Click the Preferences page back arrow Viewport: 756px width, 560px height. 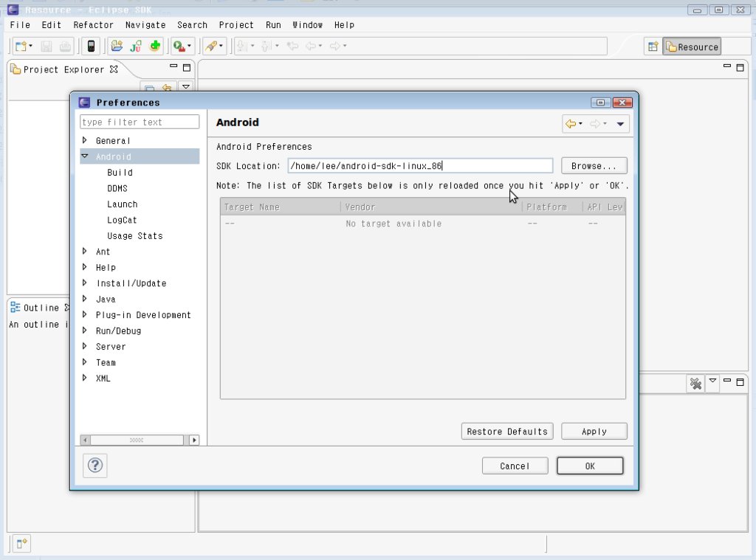tap(571, 124)
